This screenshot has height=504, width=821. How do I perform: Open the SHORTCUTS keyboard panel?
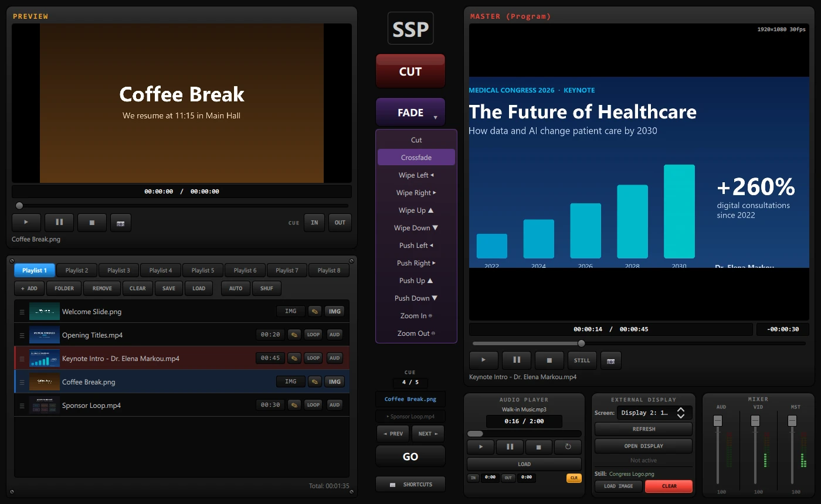pos(410,485)
